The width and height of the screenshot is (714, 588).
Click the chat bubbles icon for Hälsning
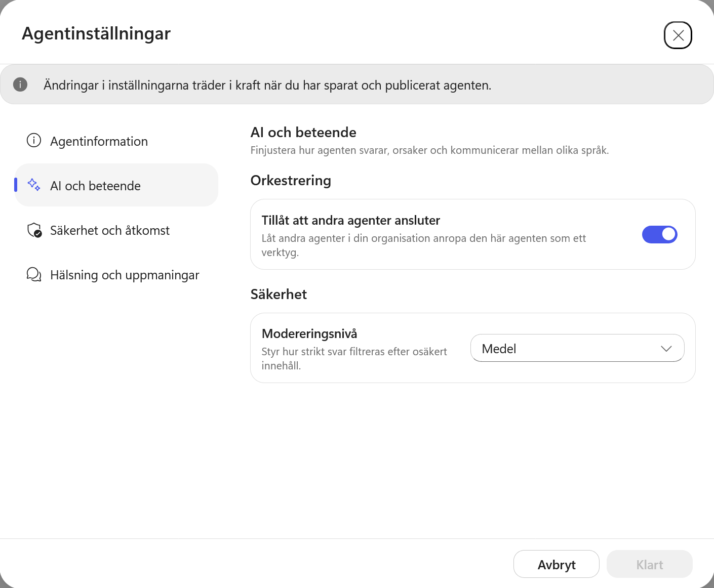(34, 275)
